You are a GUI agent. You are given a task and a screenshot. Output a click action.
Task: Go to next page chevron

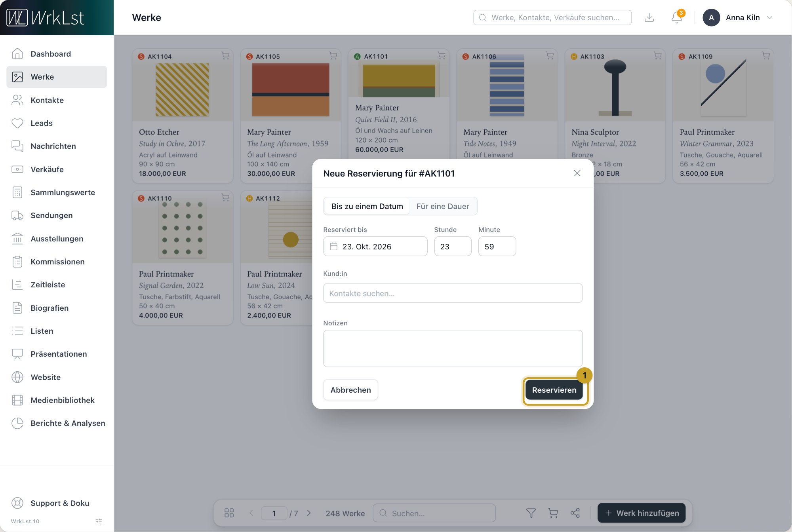[309, 513]
